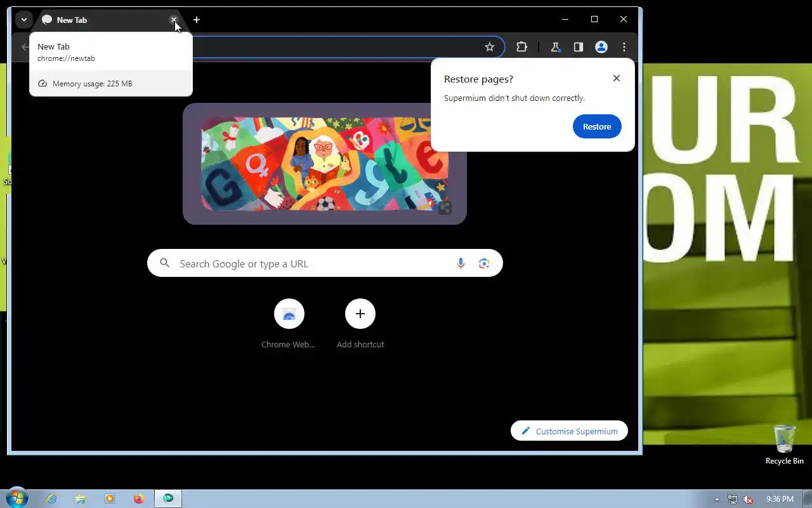The height and width of the screenshot is (508, 812).
Task: Select the New Tab tab title
Action: (x=72, y=20)
